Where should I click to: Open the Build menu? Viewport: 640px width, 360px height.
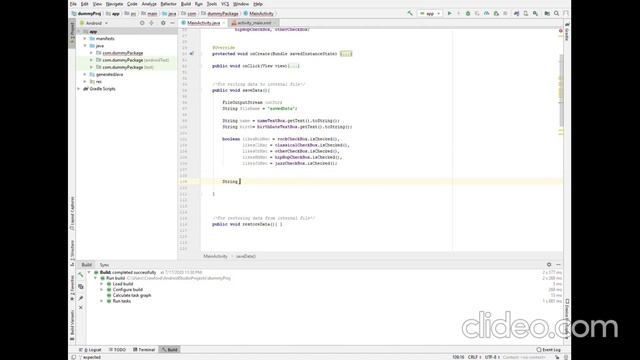tap(186, 4)
